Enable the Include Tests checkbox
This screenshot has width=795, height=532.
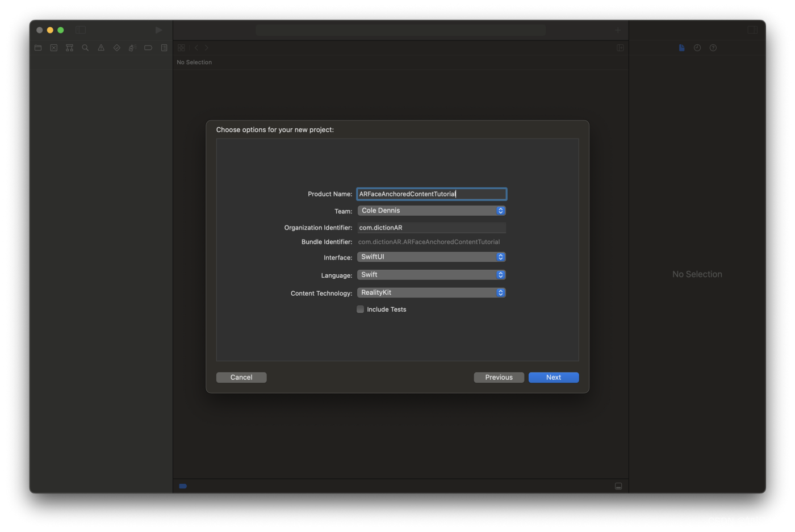coord(360,309)
